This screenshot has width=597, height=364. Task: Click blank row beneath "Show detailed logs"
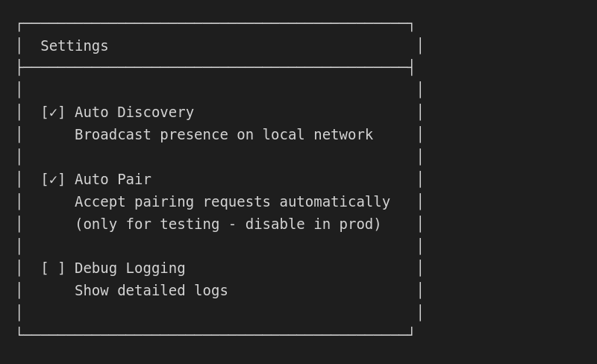click(216, 313)
